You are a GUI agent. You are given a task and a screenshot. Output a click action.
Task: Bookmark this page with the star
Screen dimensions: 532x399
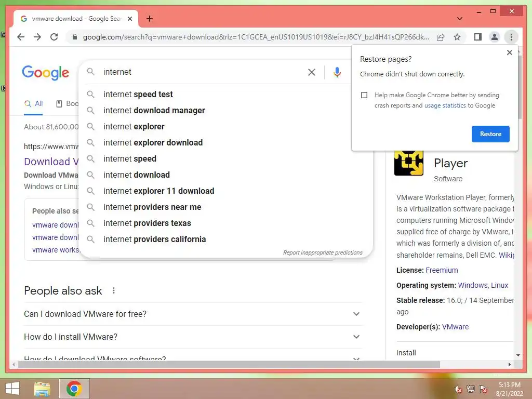(x=457, y=37)
